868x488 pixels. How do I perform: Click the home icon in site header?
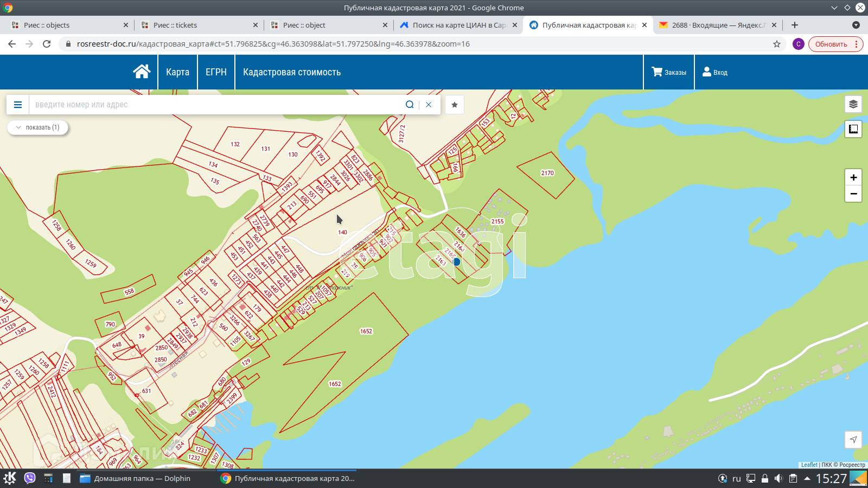[x=142, y=72]
